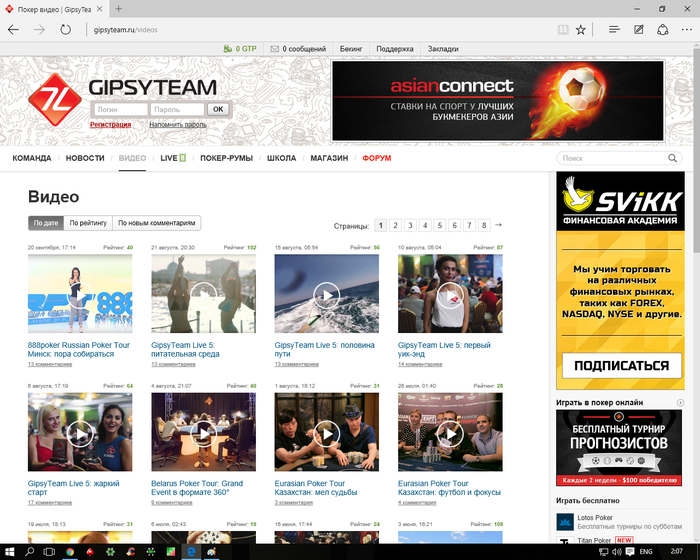Play the половина пути video
Viewport: 700px width, 560px height.
pos(327,295)
